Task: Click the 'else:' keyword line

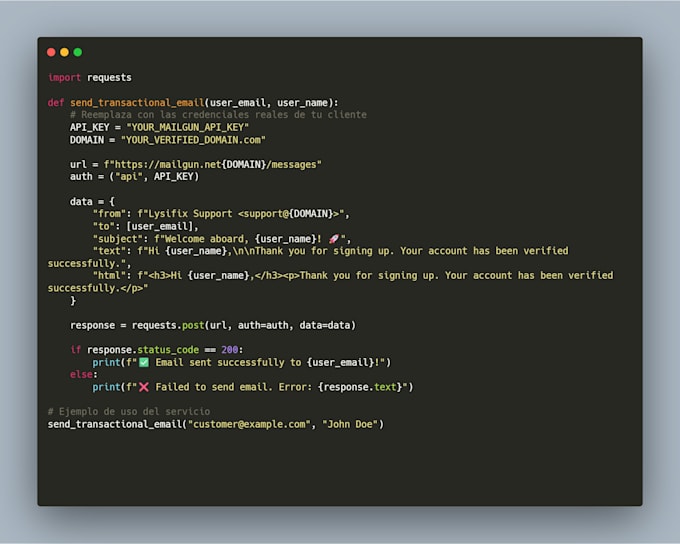Action: (84, 375)
